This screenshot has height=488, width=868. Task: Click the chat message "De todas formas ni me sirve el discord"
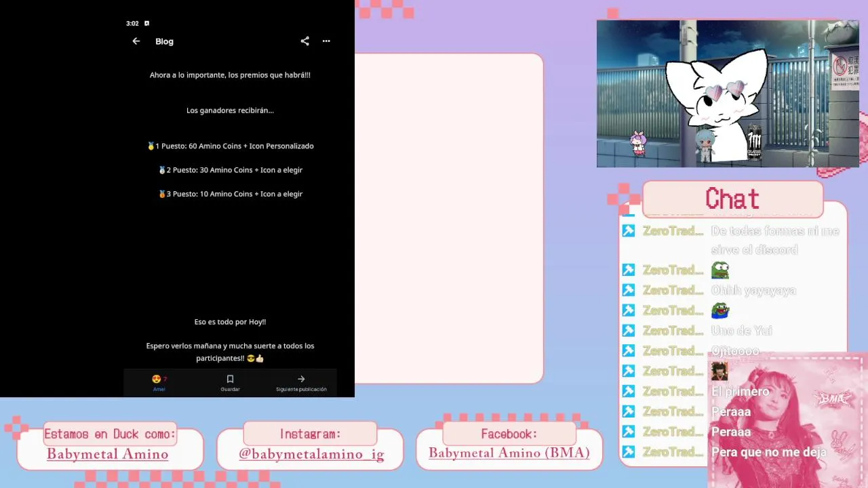(x=775, y=241)
